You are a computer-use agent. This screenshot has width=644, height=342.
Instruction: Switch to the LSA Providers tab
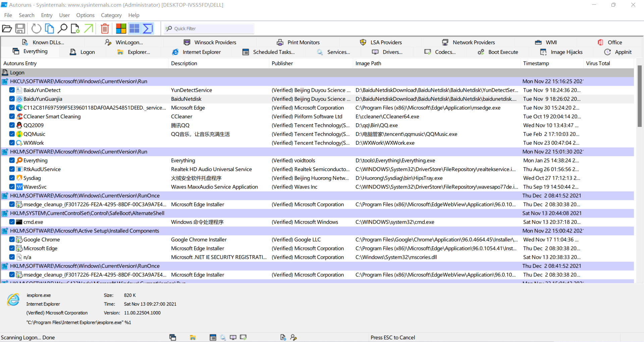(x=381, y=42)
